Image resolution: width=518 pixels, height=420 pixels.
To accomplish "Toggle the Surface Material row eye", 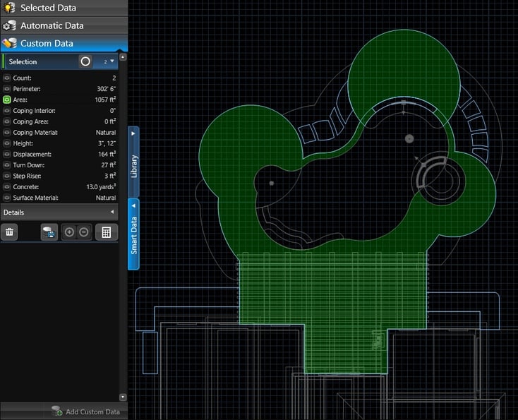I will (x=6, y=198).
